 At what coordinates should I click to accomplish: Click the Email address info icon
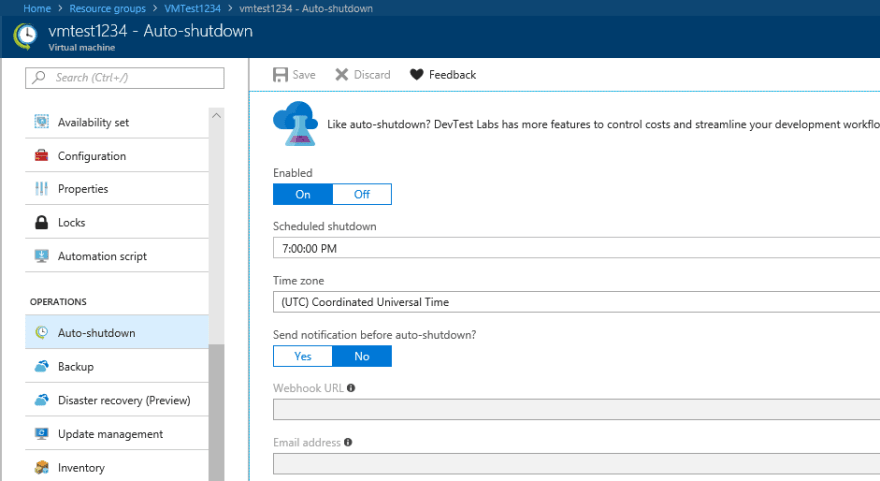point(348,442)
